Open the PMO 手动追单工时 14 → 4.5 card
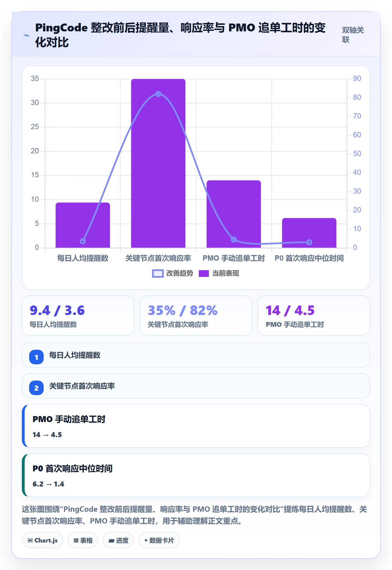This screenshot has width=392, height=570. (x=196, y=426)
